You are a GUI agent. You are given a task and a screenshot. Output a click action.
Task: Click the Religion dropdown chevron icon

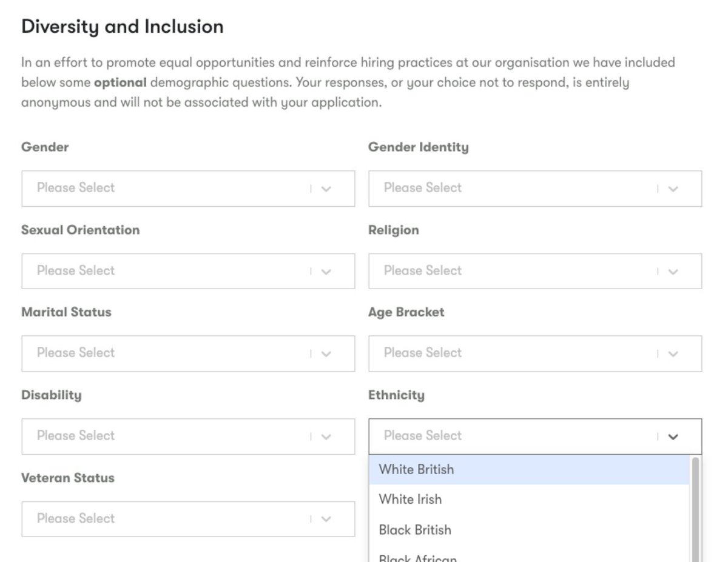coord(673,272)
